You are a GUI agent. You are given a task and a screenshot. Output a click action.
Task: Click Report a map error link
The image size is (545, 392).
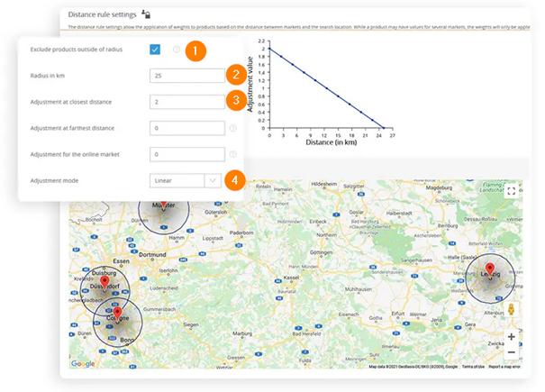pos(504,367)
